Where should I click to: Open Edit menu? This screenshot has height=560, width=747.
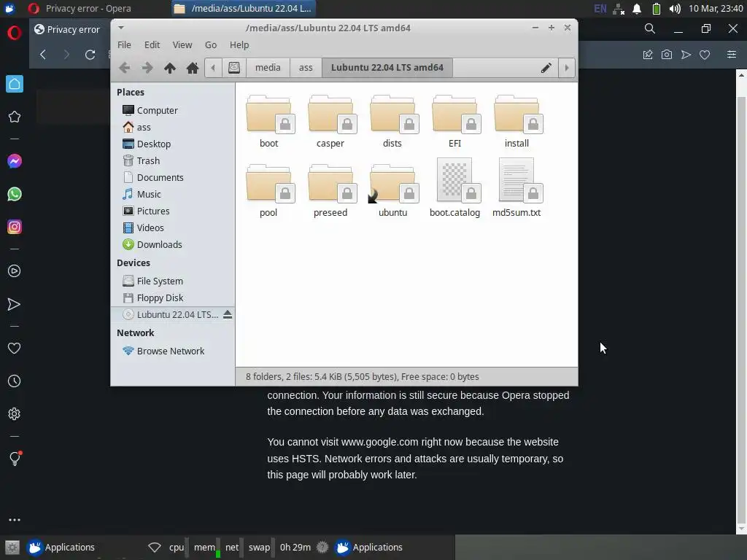pos(152,44)
